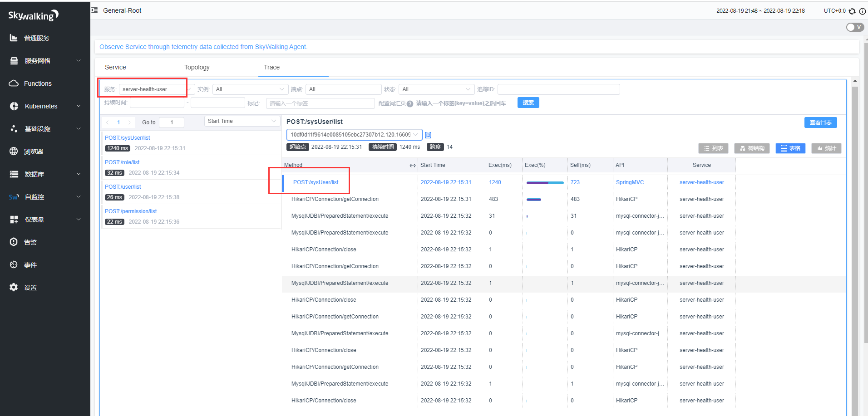868x416 pixels.
Task: Open the 配置词汇页 help question icon
Action: coord(410,104)
